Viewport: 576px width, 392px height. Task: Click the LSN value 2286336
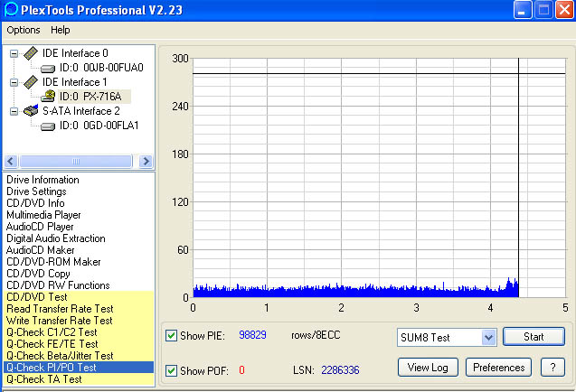(340, 370)
